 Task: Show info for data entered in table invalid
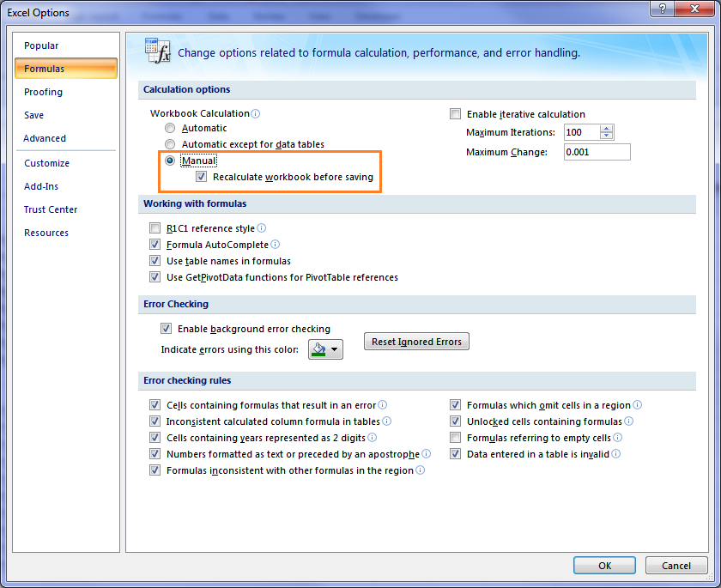pos(615,454)
